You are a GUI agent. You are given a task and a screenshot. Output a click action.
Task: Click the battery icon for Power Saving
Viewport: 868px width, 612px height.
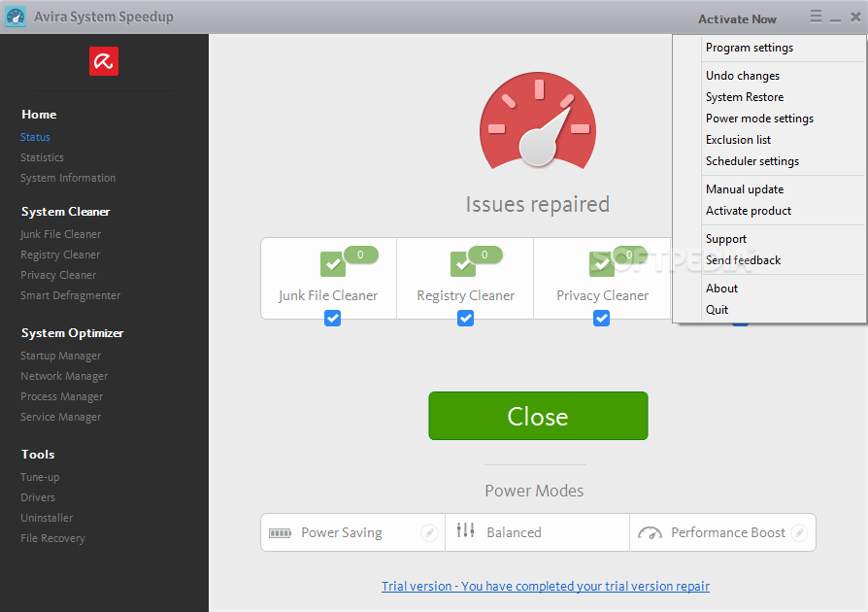(280, 533)
